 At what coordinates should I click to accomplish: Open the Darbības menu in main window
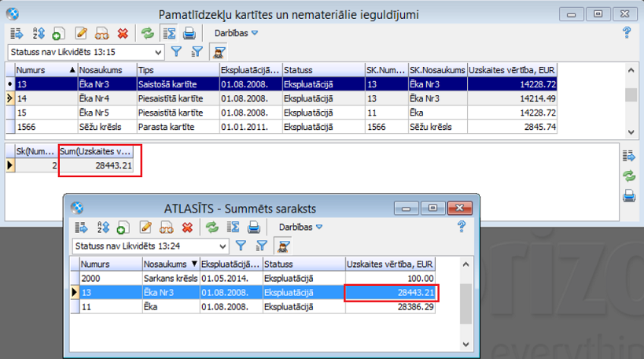pos(236,33)
